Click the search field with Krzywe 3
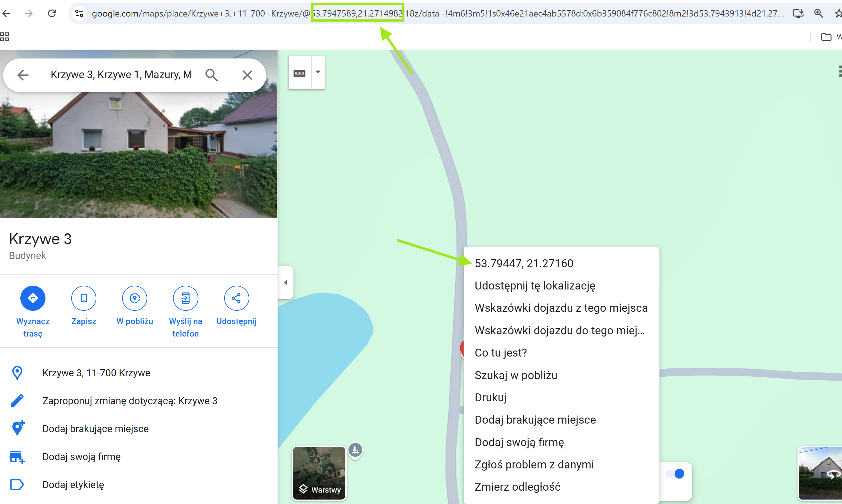 [121, 75]
